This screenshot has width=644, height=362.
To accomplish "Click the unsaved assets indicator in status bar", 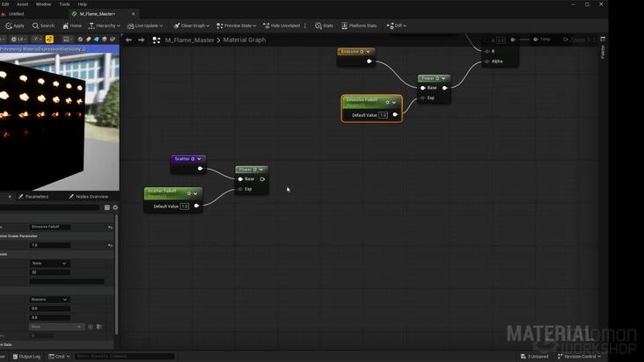I will (534, 356).
